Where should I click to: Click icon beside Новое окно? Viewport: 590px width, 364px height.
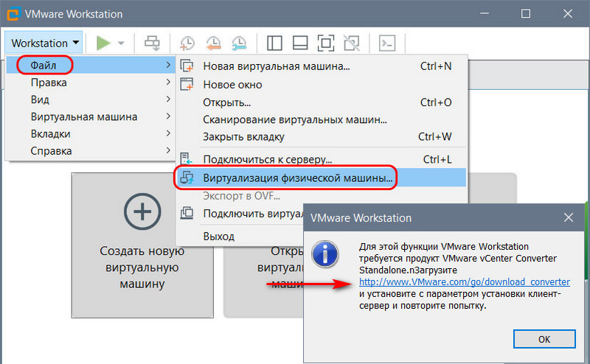pos(187,84)
